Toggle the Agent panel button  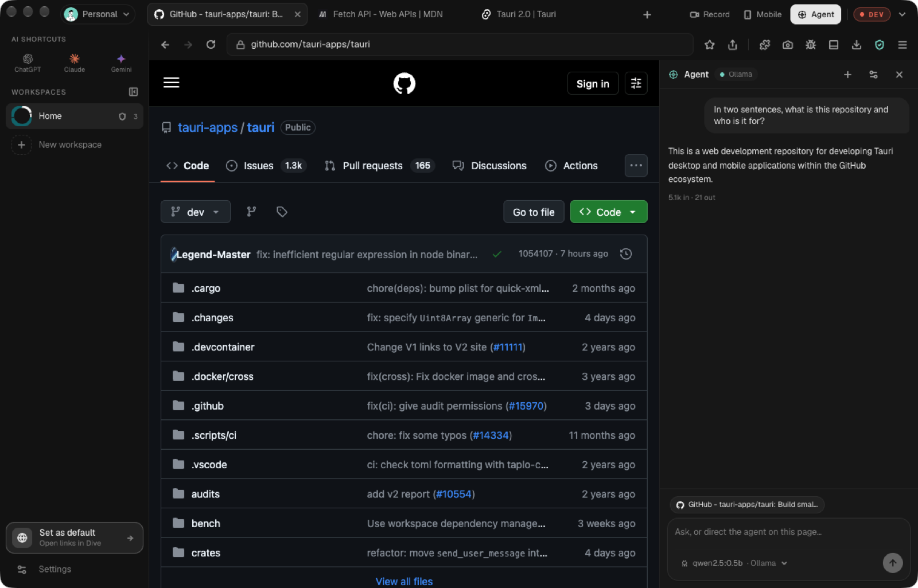pyautogui.click(x=816, y=14)
